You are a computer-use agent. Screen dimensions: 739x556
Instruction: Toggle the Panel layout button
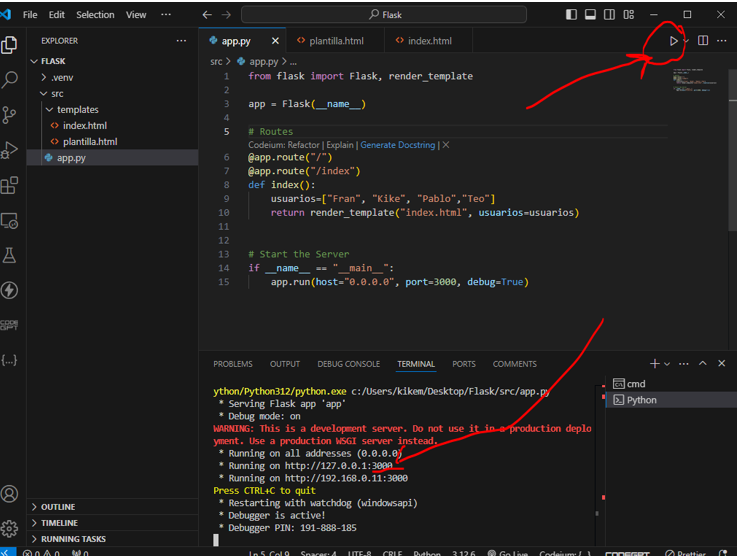tap(590, 15)
